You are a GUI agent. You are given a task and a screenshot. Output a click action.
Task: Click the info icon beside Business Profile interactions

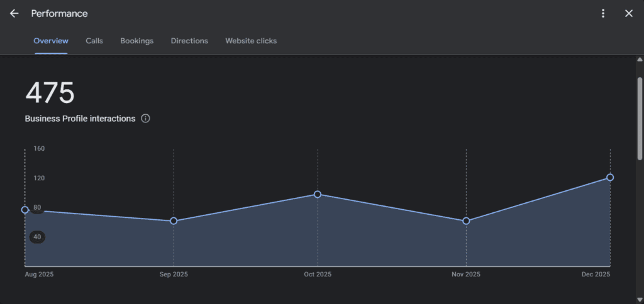click(146, 118)
